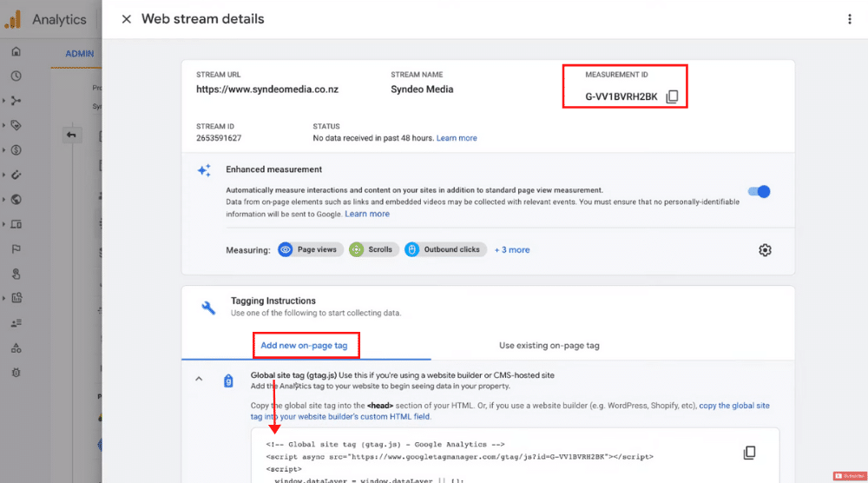Select the Audiences person-list icon in sidebar
This screenshot has height=483, width=868.
click(16, 323)
